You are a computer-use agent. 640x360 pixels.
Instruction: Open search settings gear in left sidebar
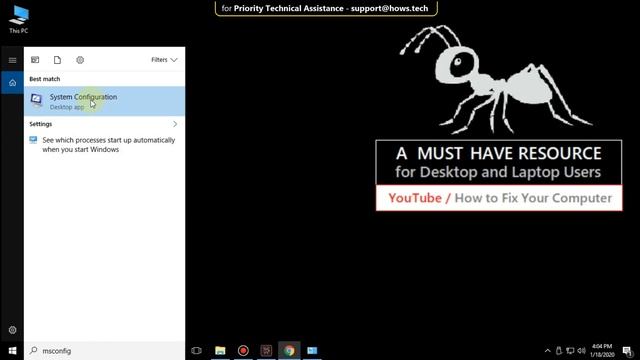point(12,330)
